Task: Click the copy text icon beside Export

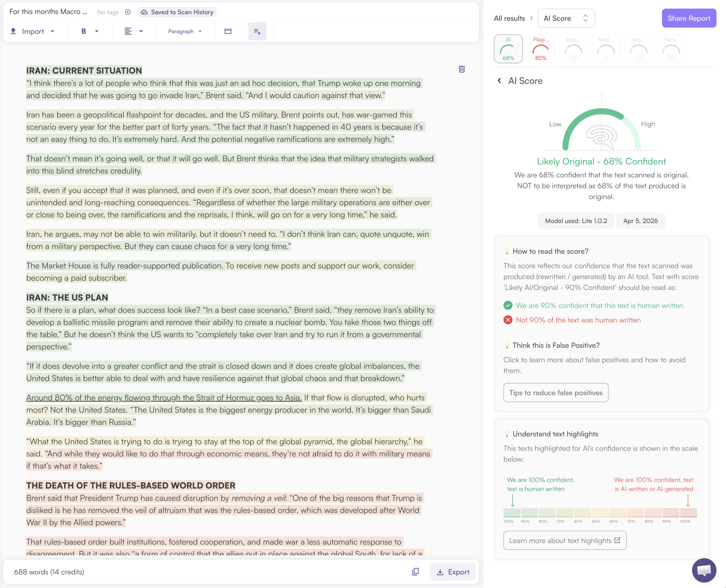Action: 415,572
